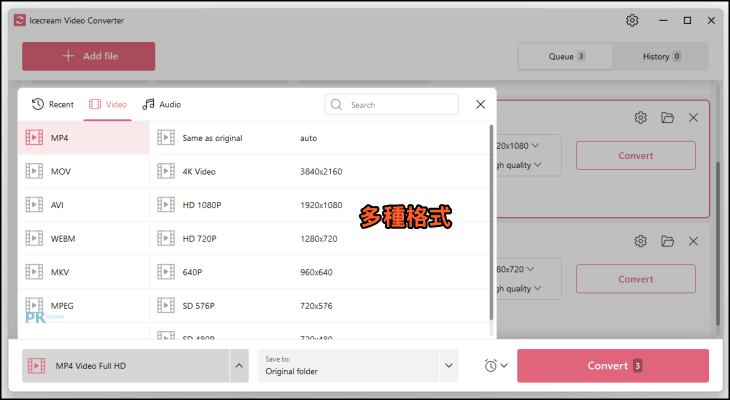Switch to the History tab
The height and width of the screenshot is (400, 730).
click(661, 56)
